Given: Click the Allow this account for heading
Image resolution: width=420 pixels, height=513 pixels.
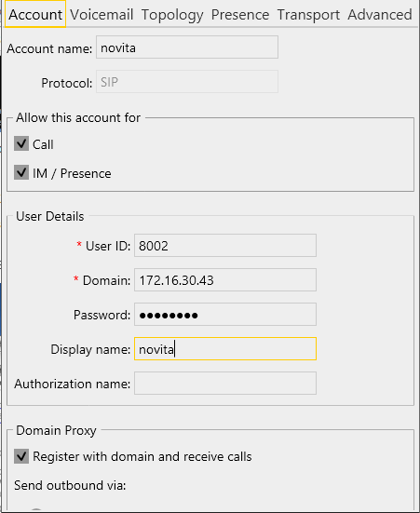Looking at the screenshot, I should 78,118.
